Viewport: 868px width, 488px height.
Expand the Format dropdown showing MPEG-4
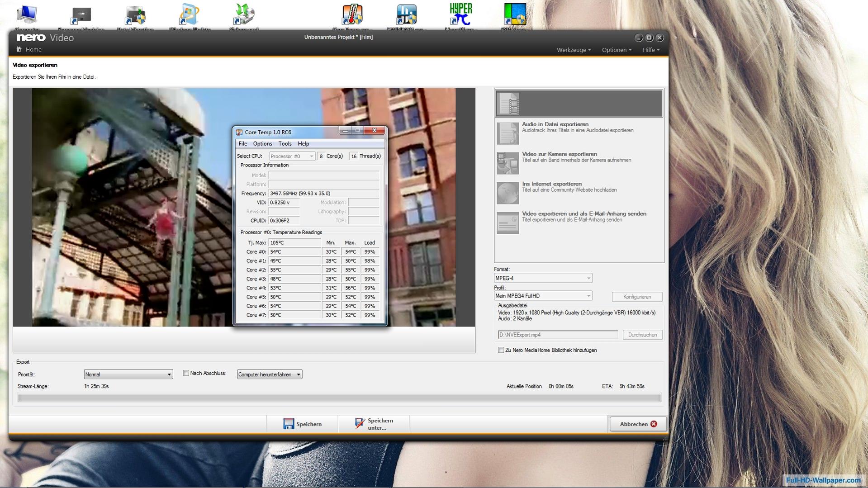tap(543, 278)
